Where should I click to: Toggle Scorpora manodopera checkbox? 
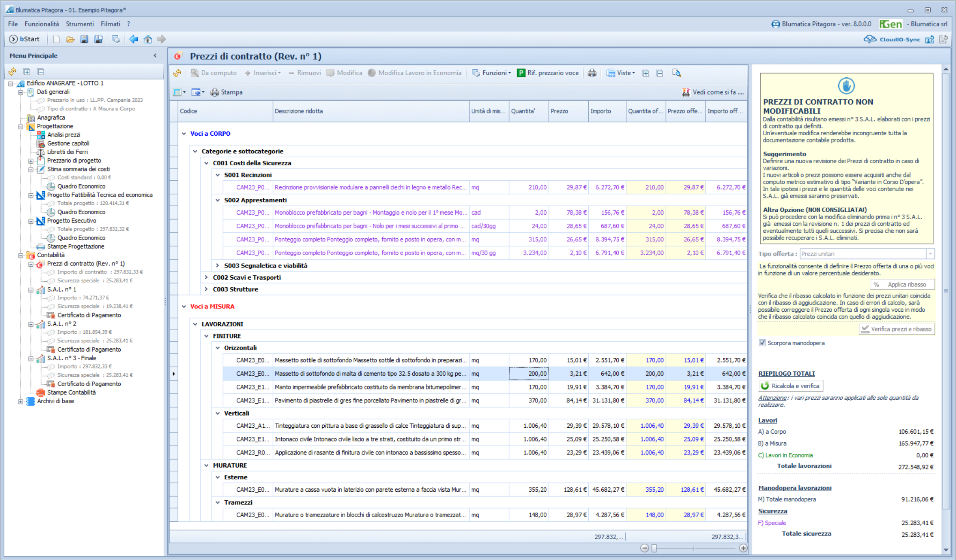[762, 343]
